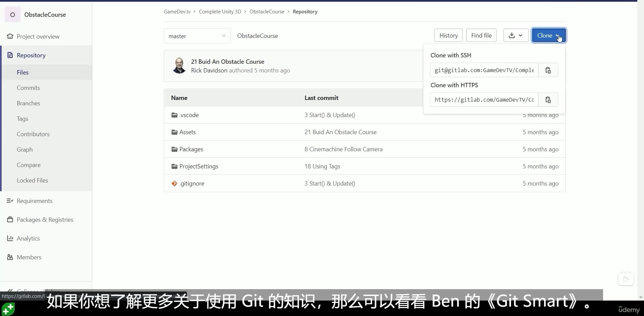Click ObstacleCourse path next to branch selector
The height and width of the screenshot is (316, 644).
coord(257,36)
